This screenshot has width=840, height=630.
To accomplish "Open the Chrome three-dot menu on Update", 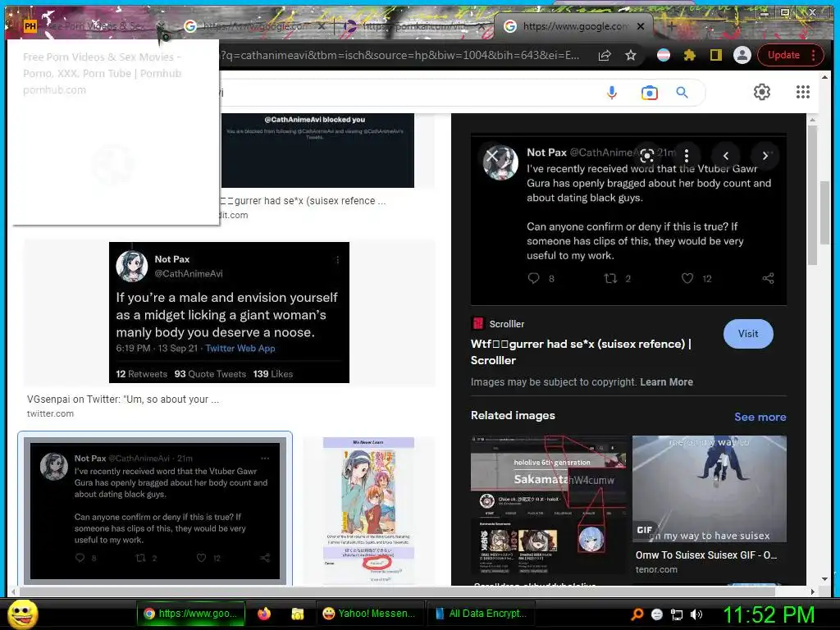I will click(814, 55).
